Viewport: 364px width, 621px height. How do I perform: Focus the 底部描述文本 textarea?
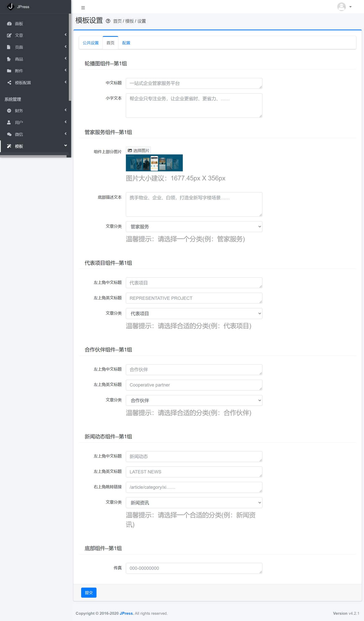[194, 204]
